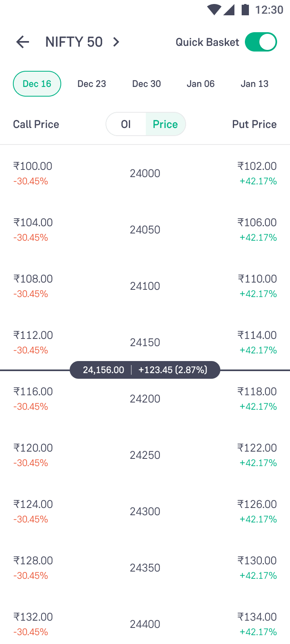This screenshot has height=644, width=290.
Task: Open call option priced ₹100.00
Action: pos(33,173)
